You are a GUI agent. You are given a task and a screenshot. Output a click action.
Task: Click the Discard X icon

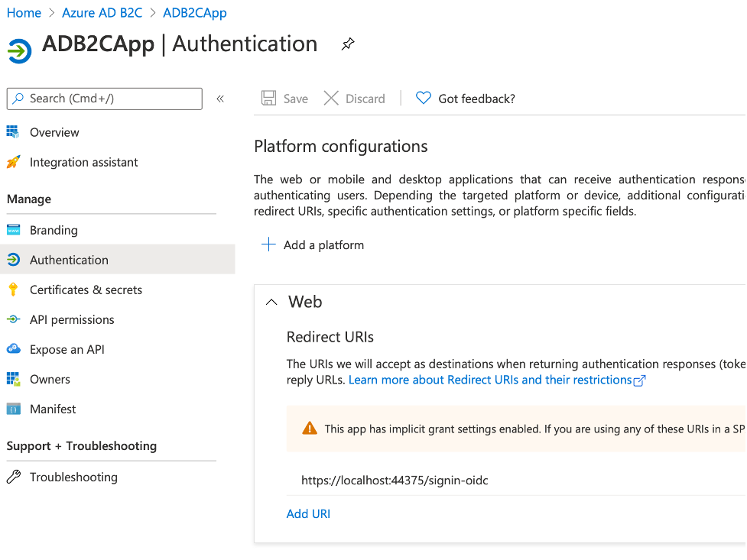pos(331,98)
